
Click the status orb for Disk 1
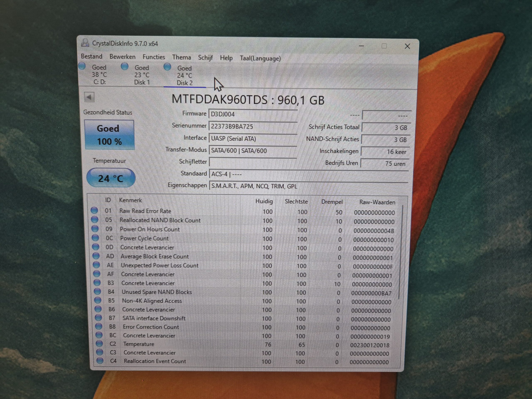[x=124, y=66]
